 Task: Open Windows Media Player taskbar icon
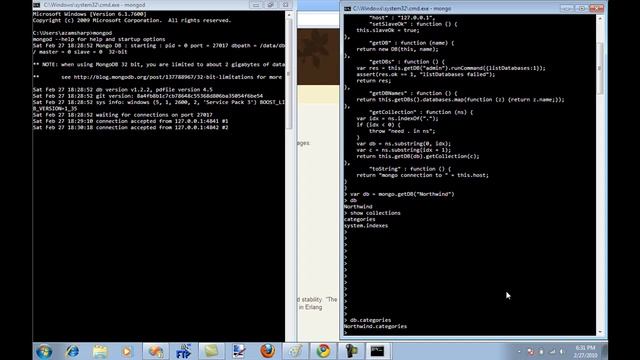click(x=127, y=351)
